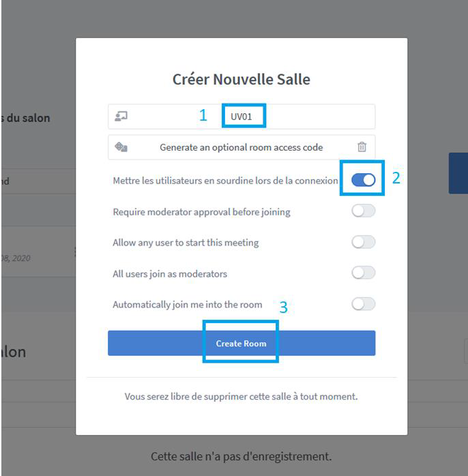Enable Allow any user to start meeting
Viewport: 468px width, 476px height.
363,242
